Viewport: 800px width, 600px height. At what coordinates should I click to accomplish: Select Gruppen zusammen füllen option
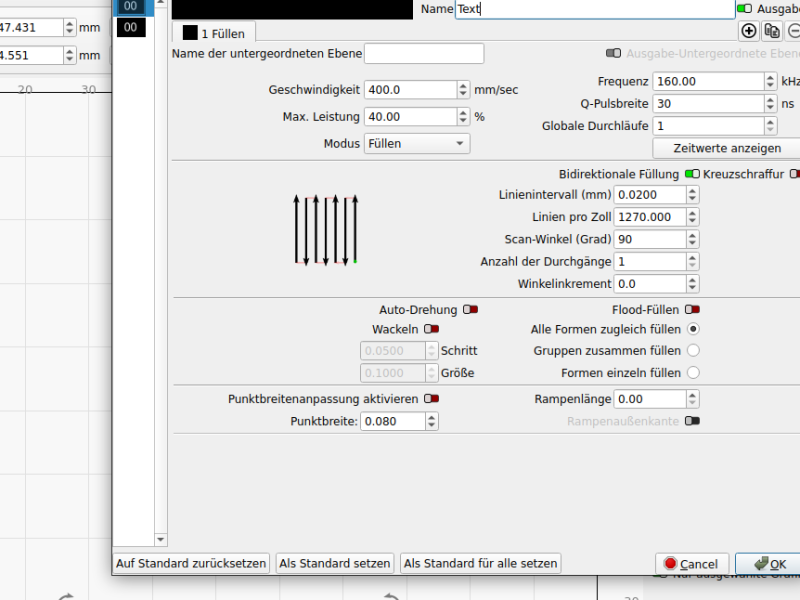693,351
